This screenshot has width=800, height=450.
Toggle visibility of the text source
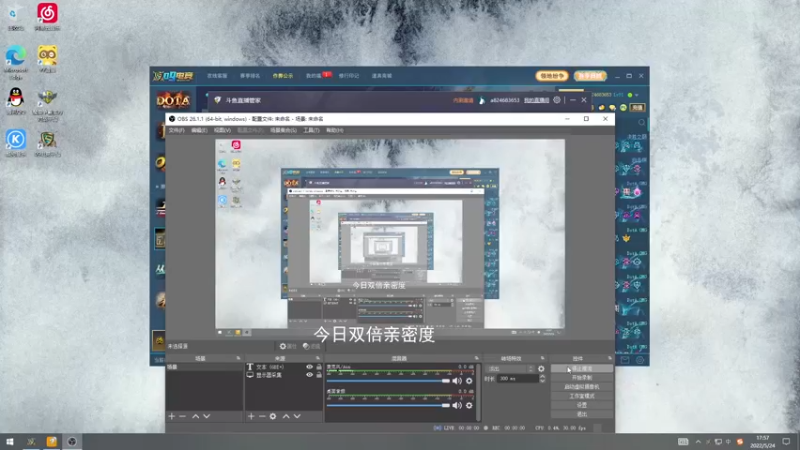[309, 367]
